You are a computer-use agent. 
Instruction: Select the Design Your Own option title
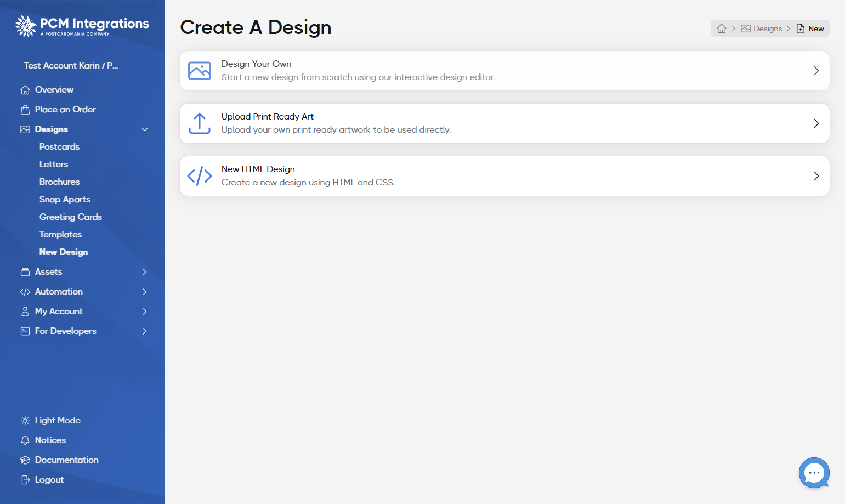click(x=256, y=64)
